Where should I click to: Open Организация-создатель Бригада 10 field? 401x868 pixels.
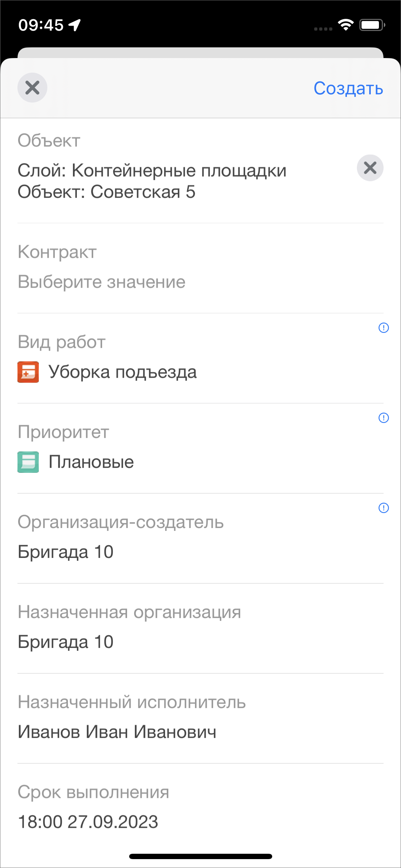tap(66, 552)
